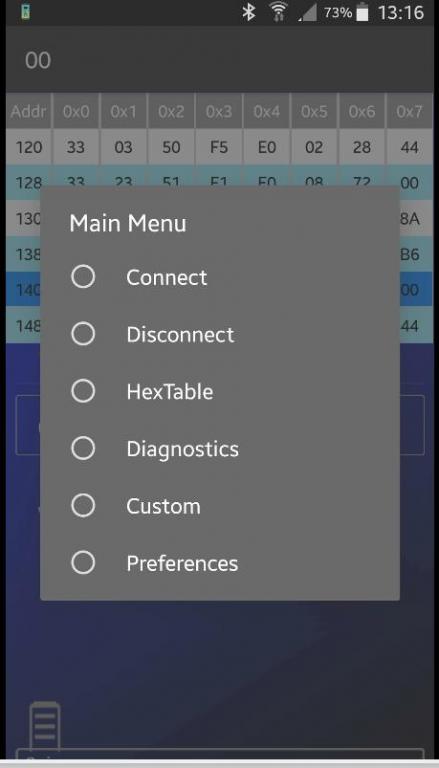This screenshot has height=768, width=439.
Task: Tap the device icon at bottom left
Action: coord(45,726)
